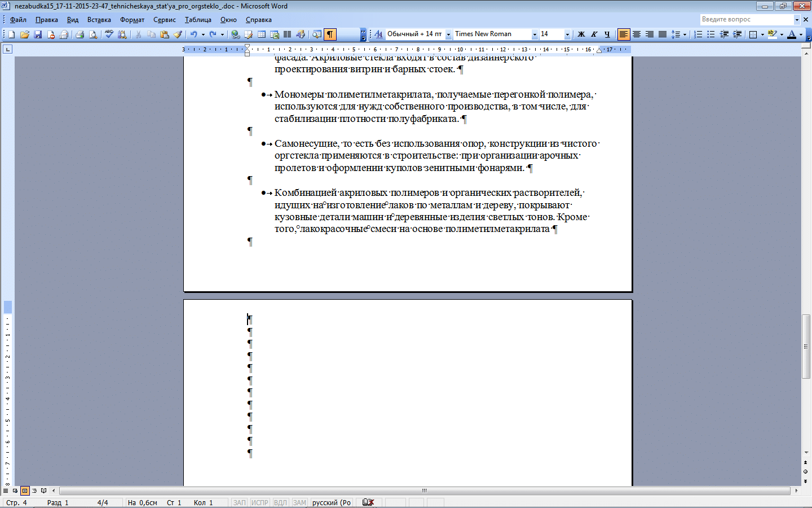
Task: Toggle underline formatting with the Ч button
Action: pyautogui.click(x=607, y=34)
